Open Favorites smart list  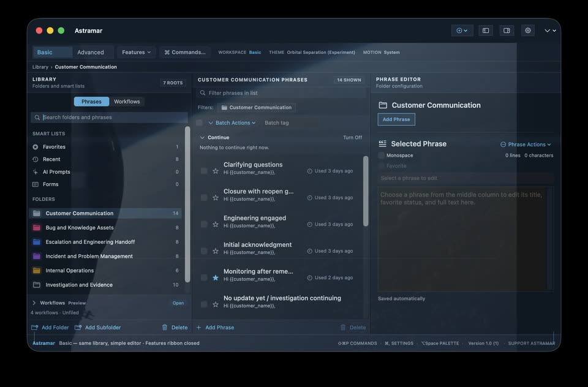(105, 147)
